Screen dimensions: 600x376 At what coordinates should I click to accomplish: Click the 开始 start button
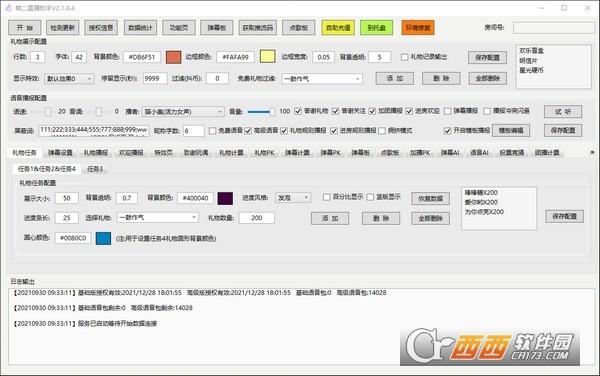[x=25, y=28]
